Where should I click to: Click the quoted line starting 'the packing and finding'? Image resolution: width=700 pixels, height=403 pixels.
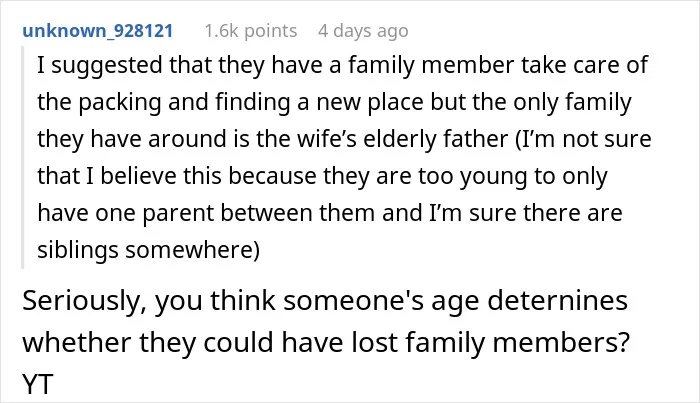pyautogui.click(x=334, y=102)
